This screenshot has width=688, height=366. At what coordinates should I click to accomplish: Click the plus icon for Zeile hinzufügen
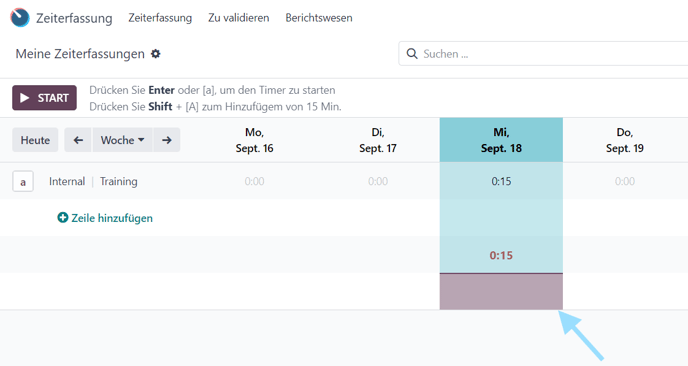[x=63, y=218]
